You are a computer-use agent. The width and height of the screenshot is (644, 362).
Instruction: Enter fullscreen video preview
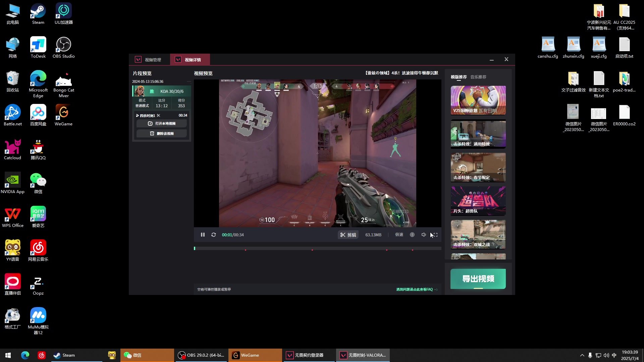[435, 235]
